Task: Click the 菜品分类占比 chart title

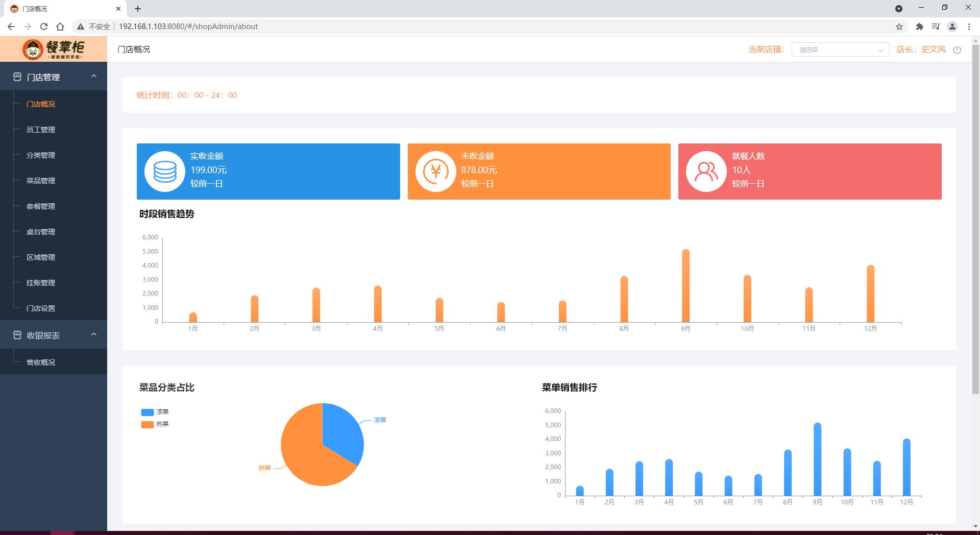Action: pyautogui.click(x=167, y=387)
